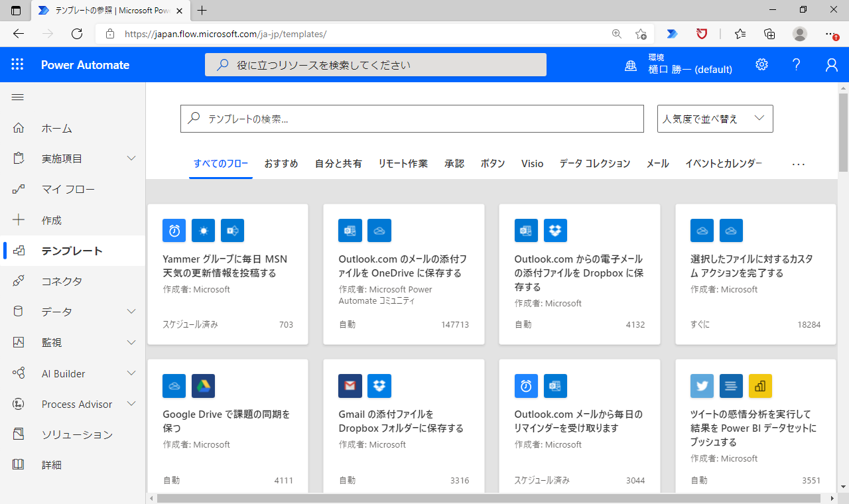Click the environment globe icon
The width and height of the screenshot is (849, 504).
click(631, 66)
